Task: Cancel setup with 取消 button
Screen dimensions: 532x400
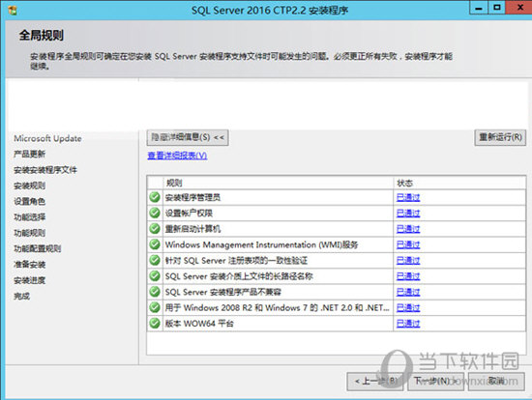Action: click(496, 382)
